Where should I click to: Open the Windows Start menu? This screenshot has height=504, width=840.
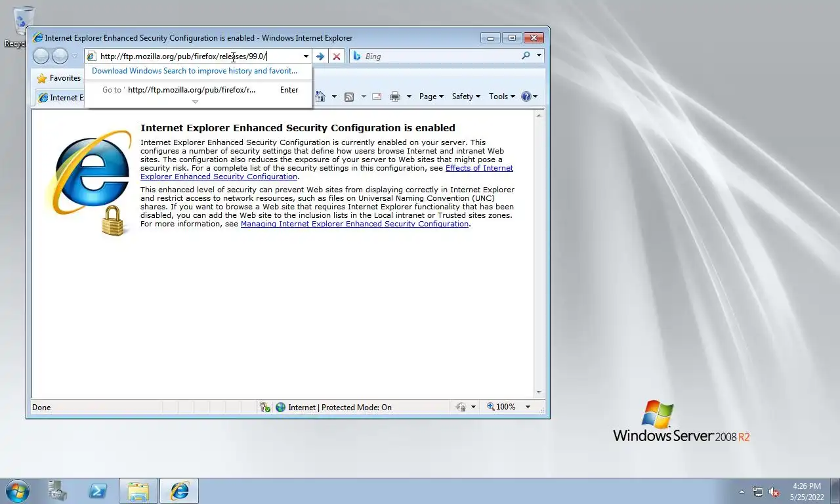(18, 490)
